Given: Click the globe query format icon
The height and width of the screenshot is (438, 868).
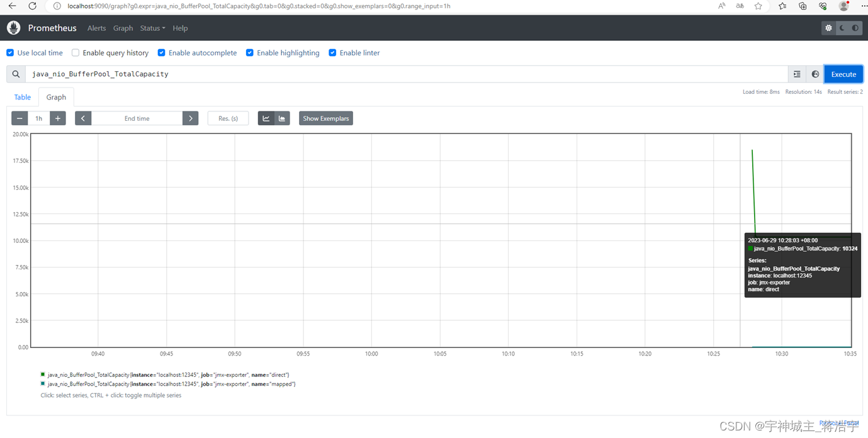Looking at the screenshot, I should 814,74.
